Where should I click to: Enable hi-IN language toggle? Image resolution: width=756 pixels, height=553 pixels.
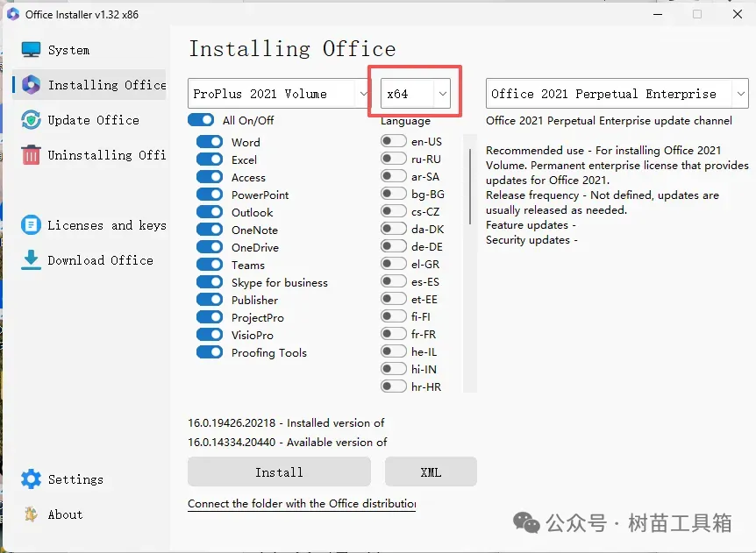coord(393,368)
